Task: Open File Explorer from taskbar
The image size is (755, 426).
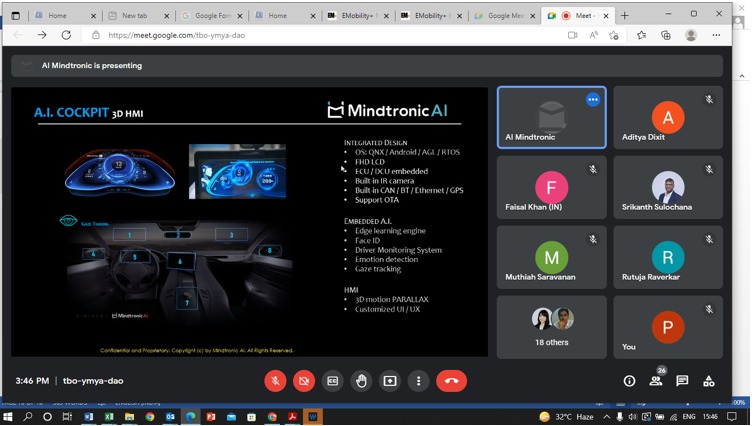Action: pyautogui.click(x=129, y=417)
